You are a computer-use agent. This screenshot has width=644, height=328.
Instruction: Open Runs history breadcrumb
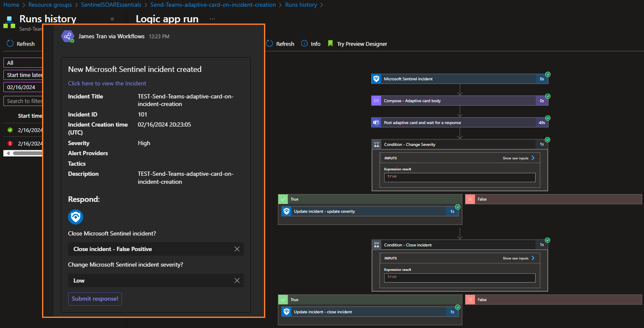pyautogui.click(x=301, y=5)
